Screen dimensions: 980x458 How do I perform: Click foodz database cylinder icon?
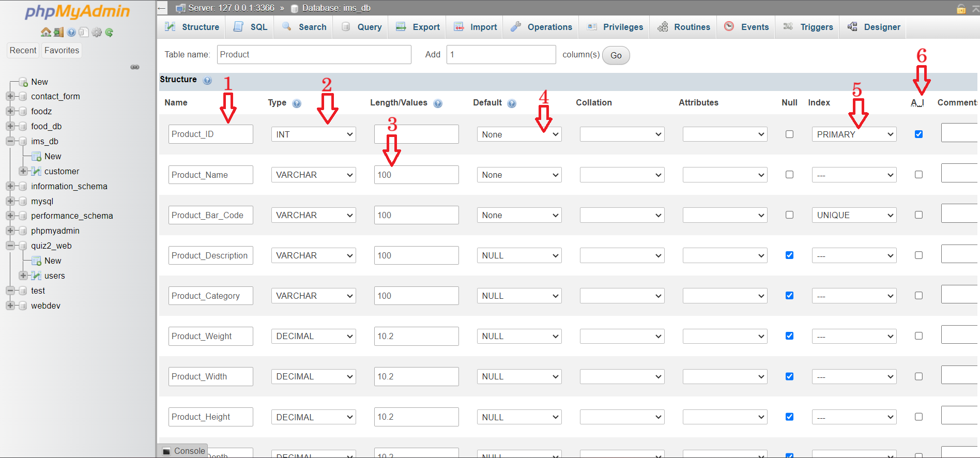23,111
